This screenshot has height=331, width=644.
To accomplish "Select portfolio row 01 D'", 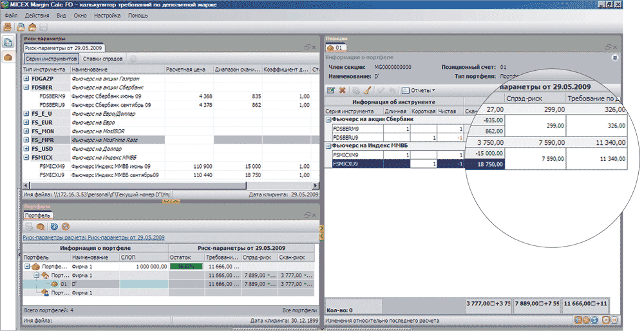I will 168,284.
